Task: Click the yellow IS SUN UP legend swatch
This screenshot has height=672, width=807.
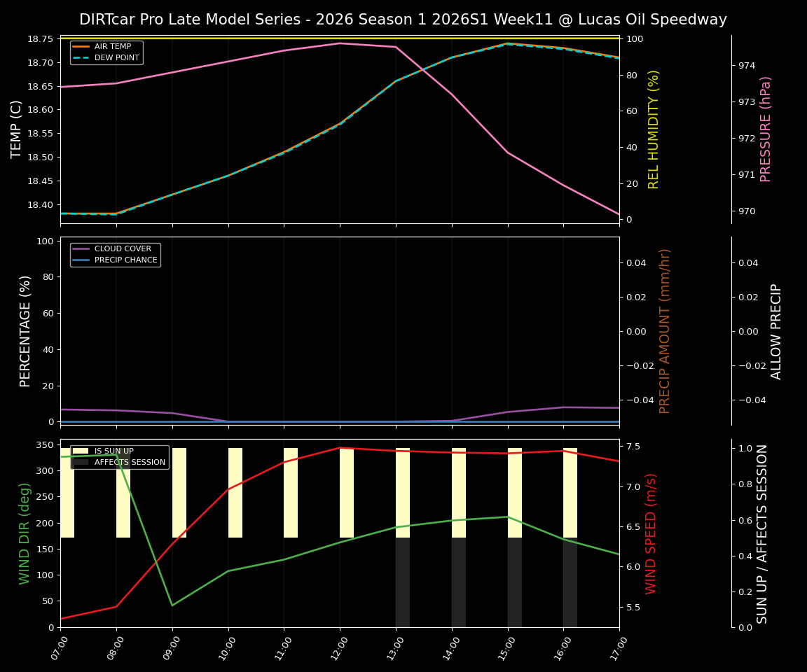Action: coord(79,451)
